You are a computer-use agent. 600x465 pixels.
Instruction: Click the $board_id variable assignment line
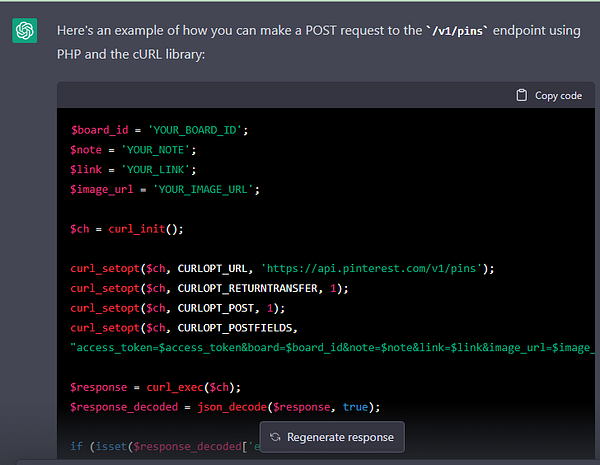[158, 130]
